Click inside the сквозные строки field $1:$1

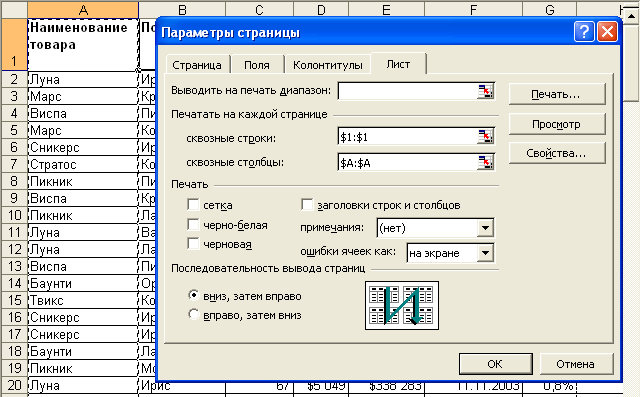pyautogui.click(x=407, y=137)
